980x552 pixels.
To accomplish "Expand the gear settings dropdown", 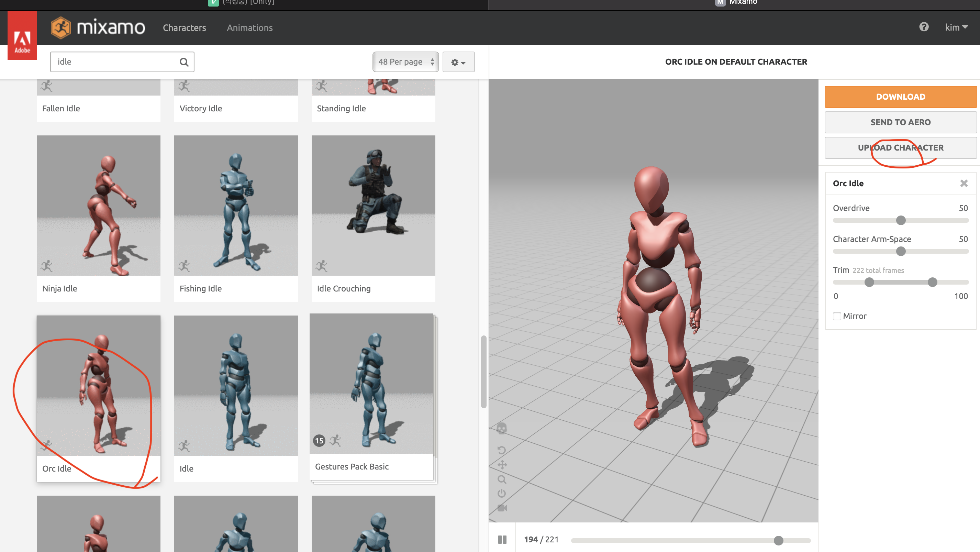I will click(x=458, y=62).
